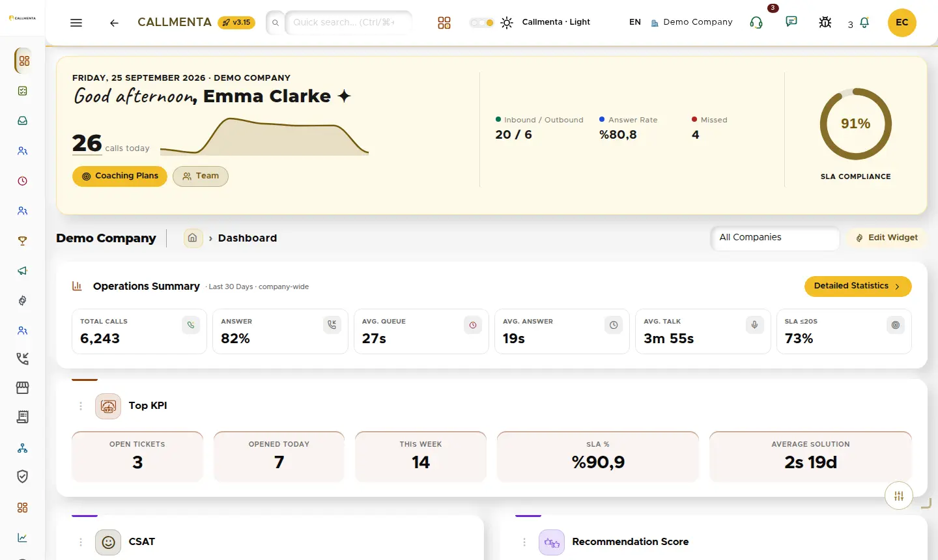This screenshot has width=938, height=560.
Task: Click the Avg. Queue 27s card
Action: [421, 331]
